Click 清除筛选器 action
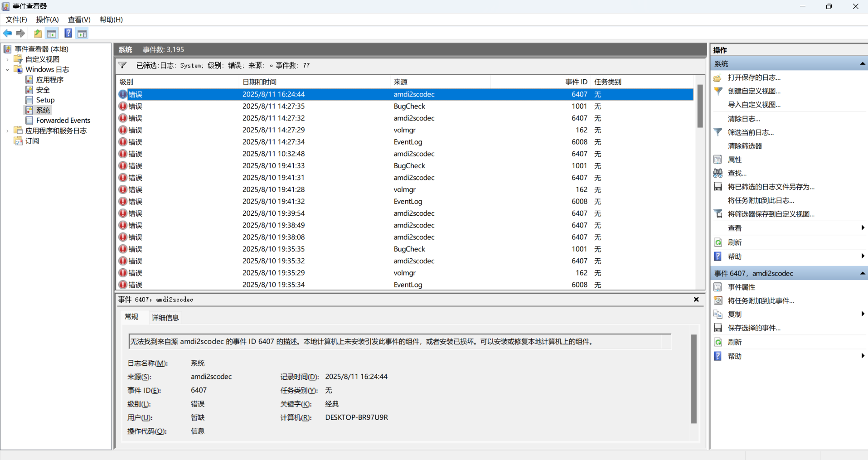Viewport: 868px width, 460px height. pos(745,146)
